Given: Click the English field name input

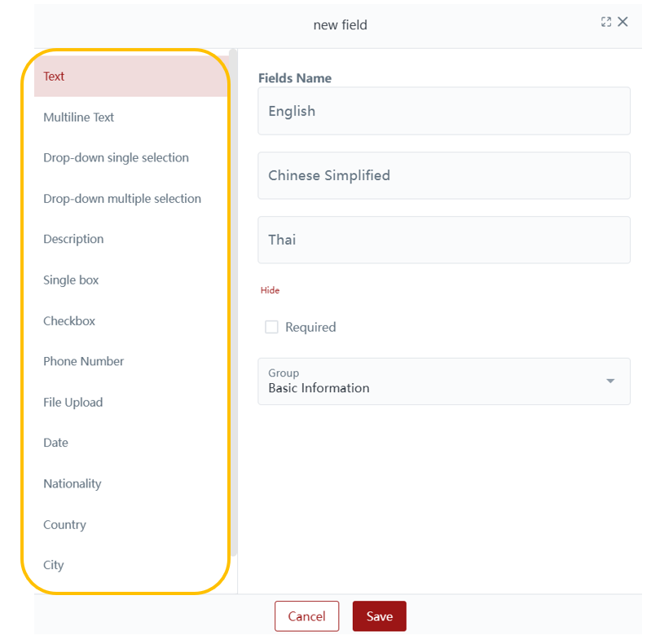Looking at the screenshot, I should point(443,111).
